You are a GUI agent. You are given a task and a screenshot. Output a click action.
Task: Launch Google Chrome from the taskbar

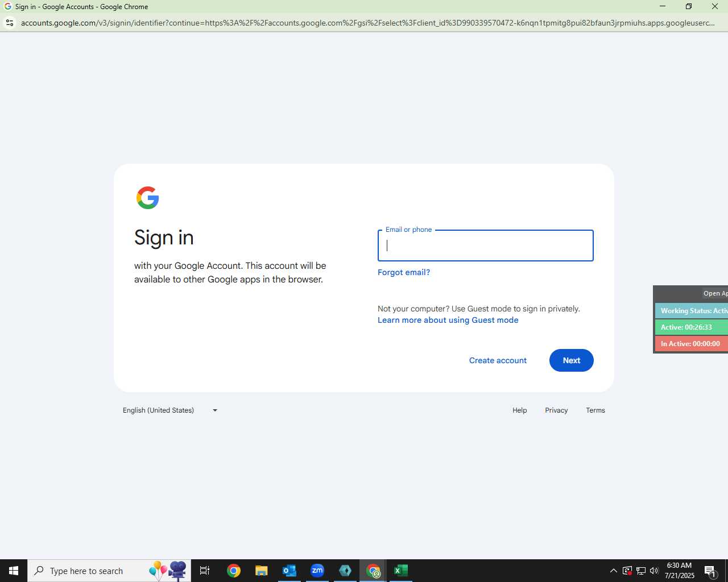(x=233, y=571)
